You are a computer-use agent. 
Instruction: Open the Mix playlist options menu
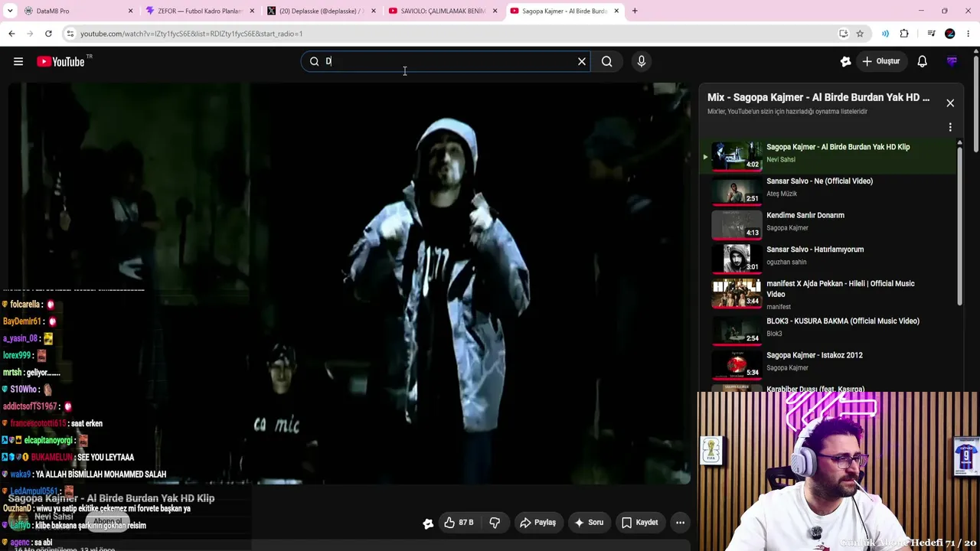950,127
